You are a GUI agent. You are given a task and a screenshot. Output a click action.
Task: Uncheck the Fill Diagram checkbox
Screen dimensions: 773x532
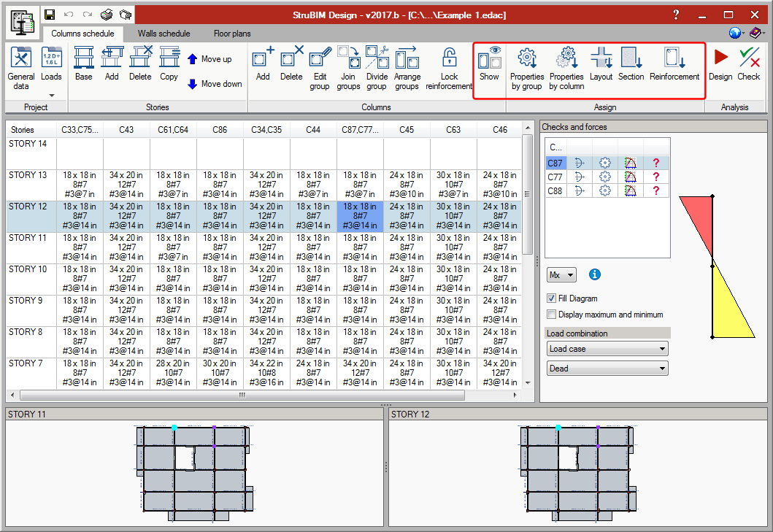pos(552,298)
